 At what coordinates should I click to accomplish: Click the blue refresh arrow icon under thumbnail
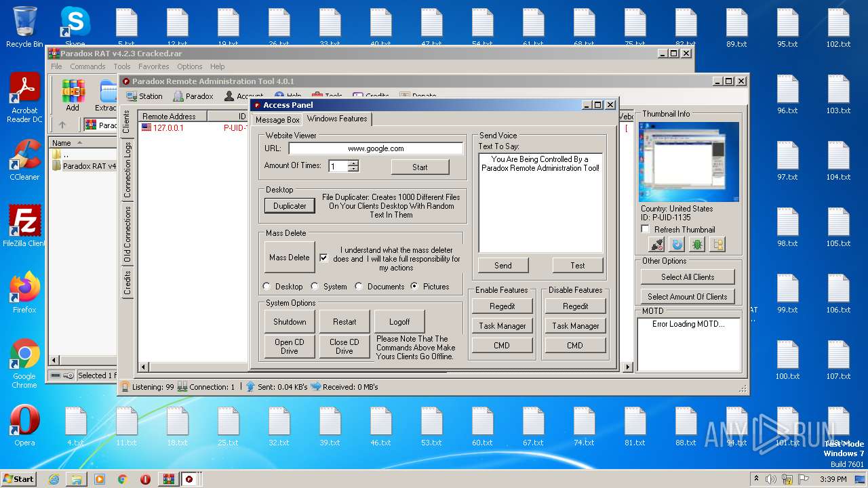(x=676, y=245)
